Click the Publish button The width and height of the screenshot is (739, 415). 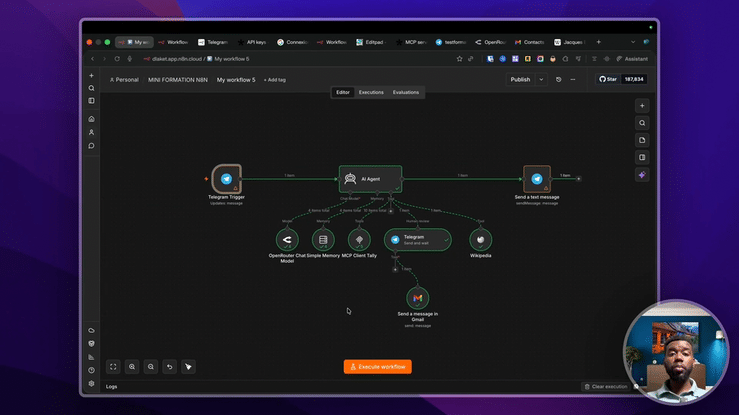click(520, 80)
